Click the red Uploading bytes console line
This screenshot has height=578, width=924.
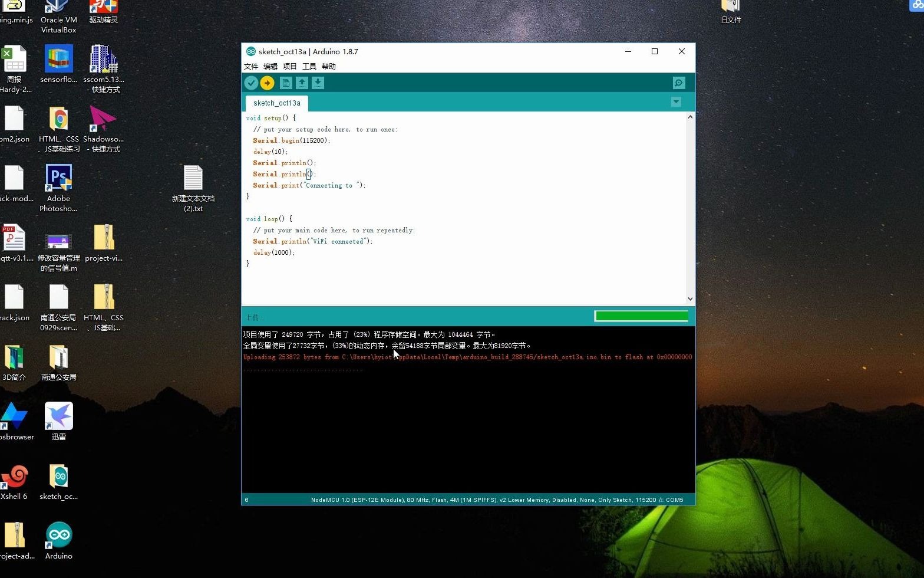pos(468,357)
